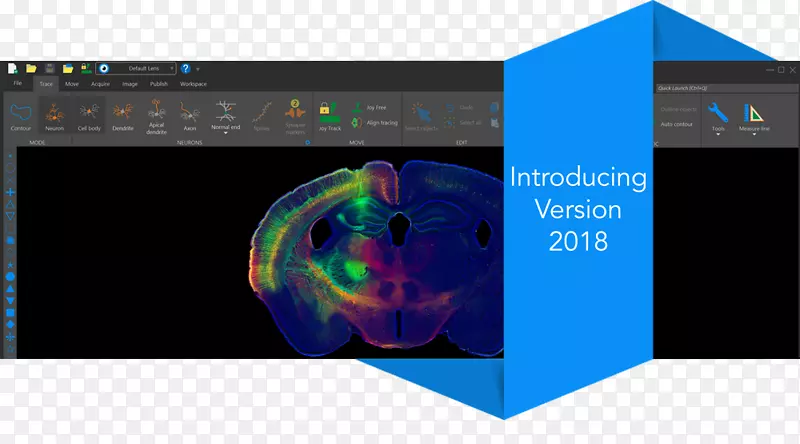Click the Tools wrench icon
The height and width of the screenshot is (444, 800).
pyautogui.click(x=718, y=112)
